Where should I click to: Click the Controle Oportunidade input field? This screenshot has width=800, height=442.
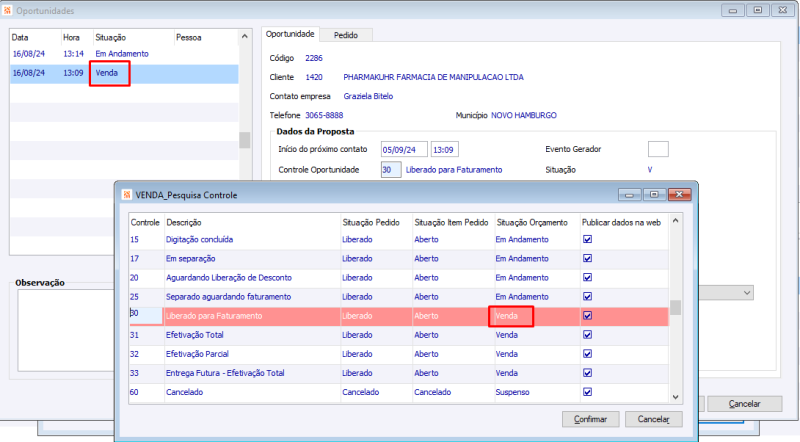tap(390, 170)
